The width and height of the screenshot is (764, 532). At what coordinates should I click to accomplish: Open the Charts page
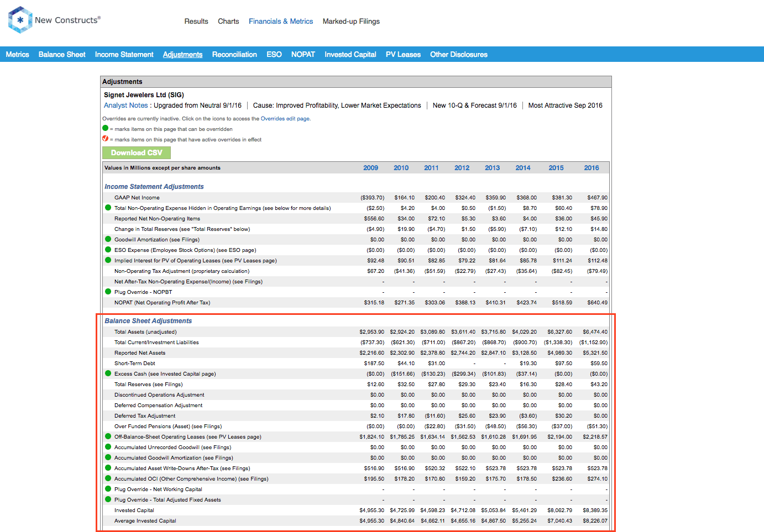(228, 22)
